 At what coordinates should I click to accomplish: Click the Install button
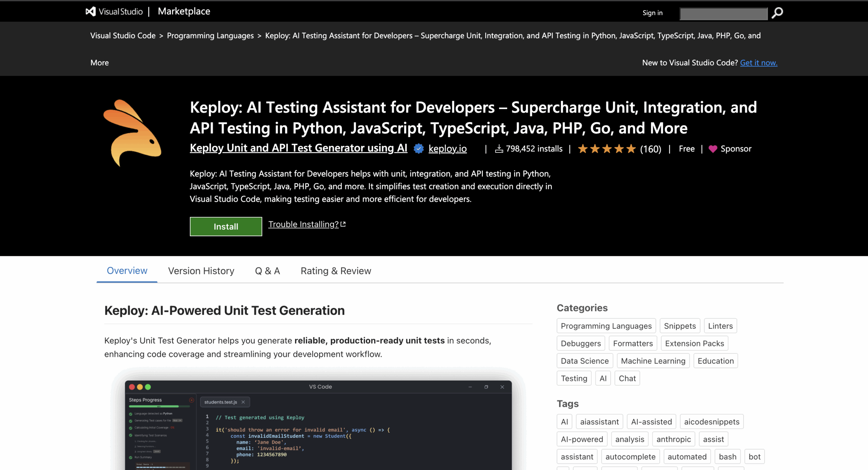point(226,226)
